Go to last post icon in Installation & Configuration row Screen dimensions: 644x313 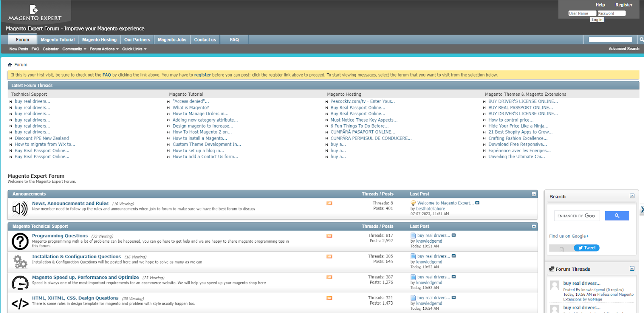click(454, 256)
